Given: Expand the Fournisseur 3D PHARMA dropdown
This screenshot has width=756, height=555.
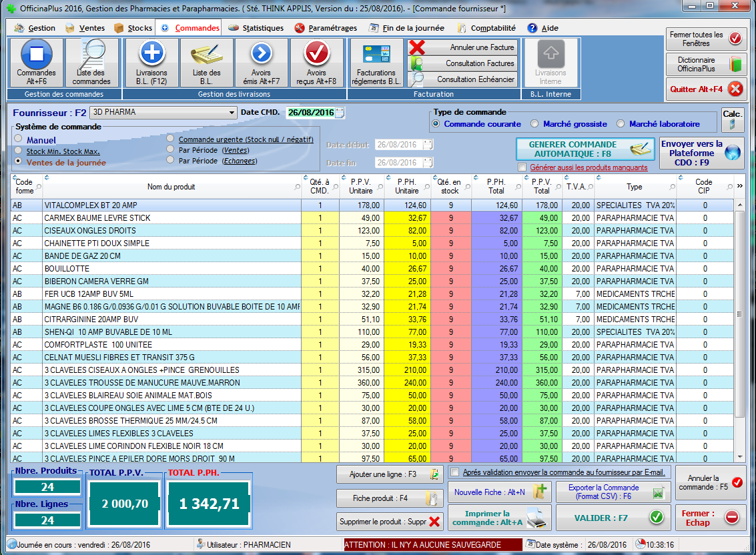Looking at the screenshot, I should point(232,113).
